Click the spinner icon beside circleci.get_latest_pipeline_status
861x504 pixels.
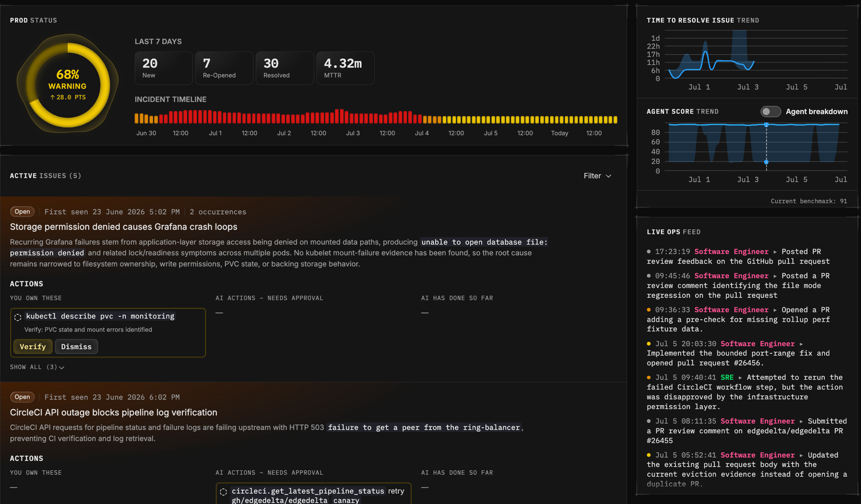click(x=223, y=492)
